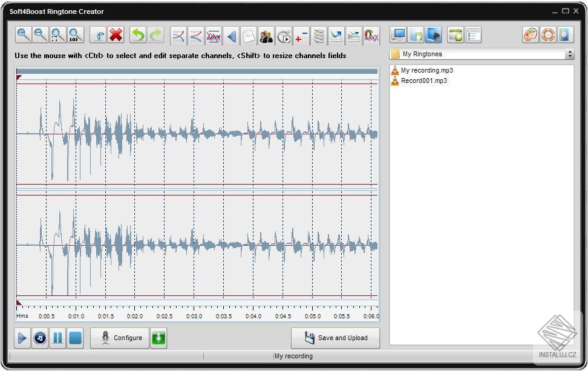Click the checklist view icon
The height and width of the screenshot is (371, 588).
pyautogui.click(x=473, y=35)
